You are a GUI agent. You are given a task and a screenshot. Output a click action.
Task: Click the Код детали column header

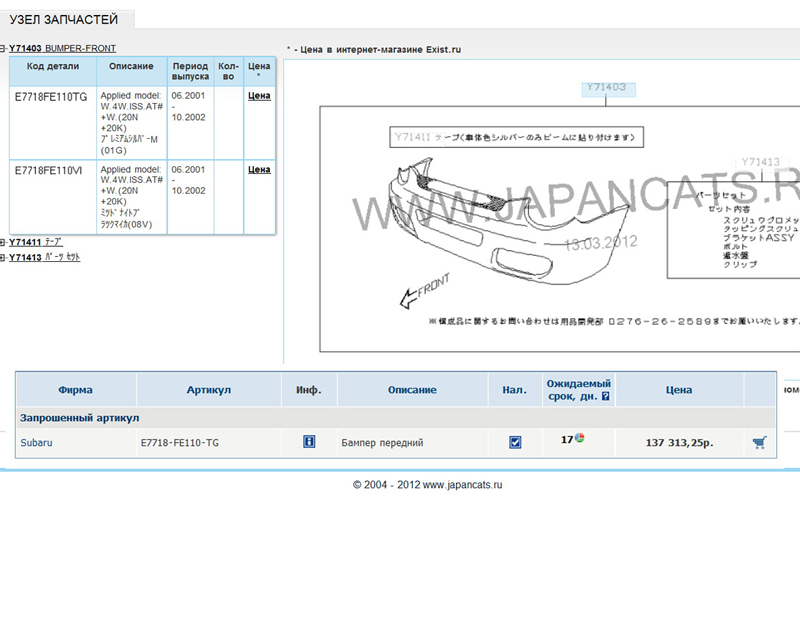tap(53, 71)
